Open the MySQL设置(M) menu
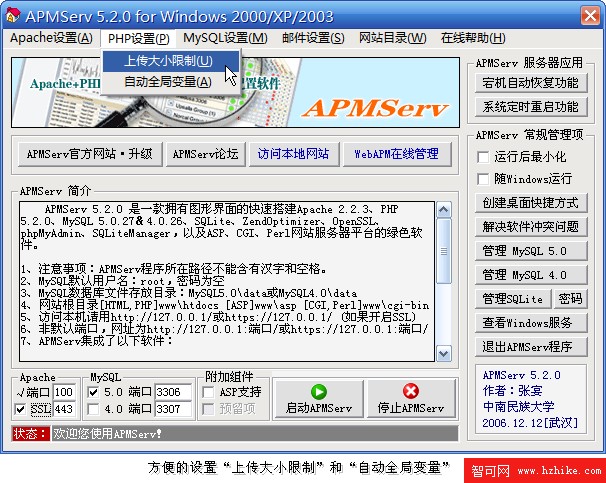This screenshot has height=483, width=606. (225, 38)
